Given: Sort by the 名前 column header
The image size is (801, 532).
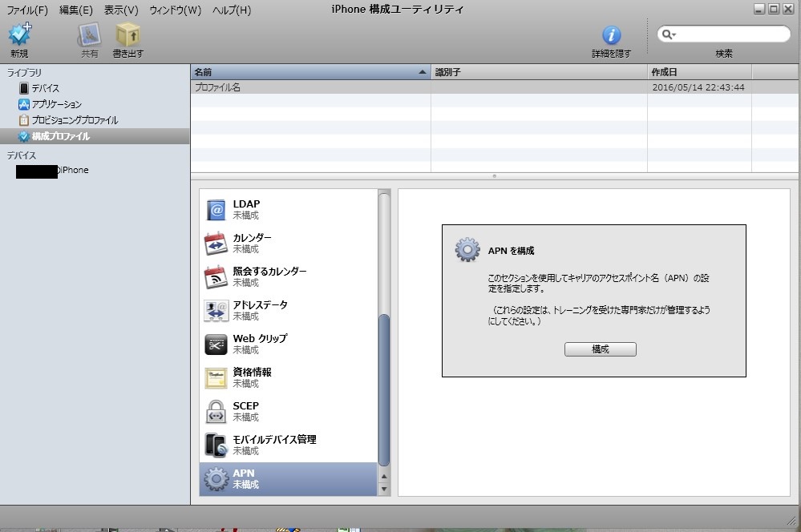Looking at the screenshot, I should 310,72.
